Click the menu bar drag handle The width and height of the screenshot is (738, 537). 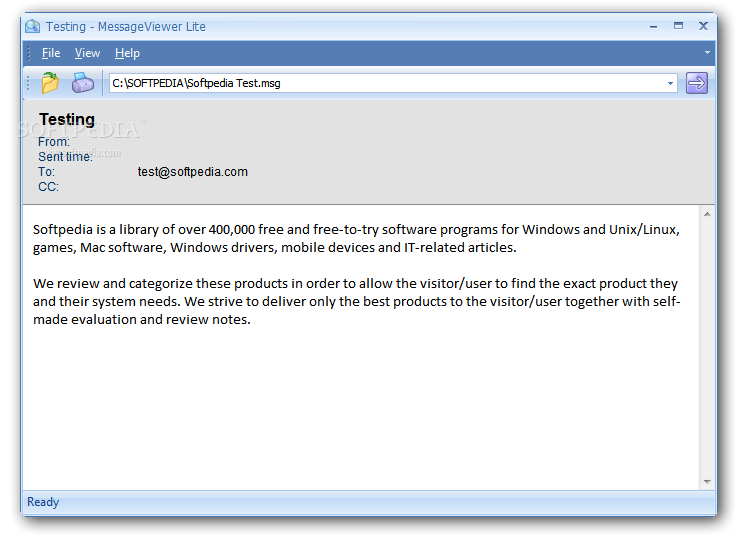click(29, 53)
